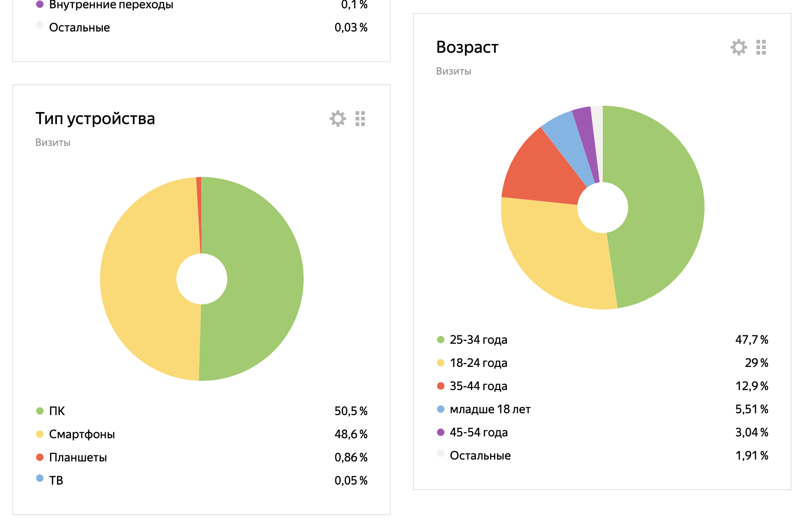Click the Тип устройства widget title

[x=95, y=119]
